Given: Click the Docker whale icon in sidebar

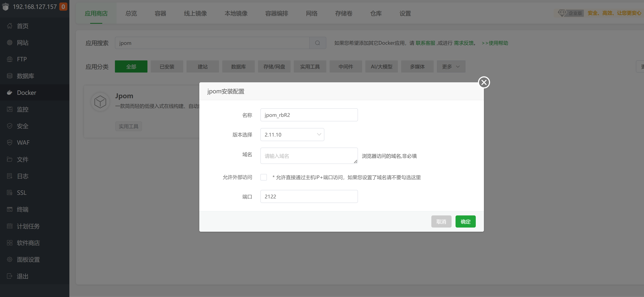Looking at the screenshot, I should (10, 93).
